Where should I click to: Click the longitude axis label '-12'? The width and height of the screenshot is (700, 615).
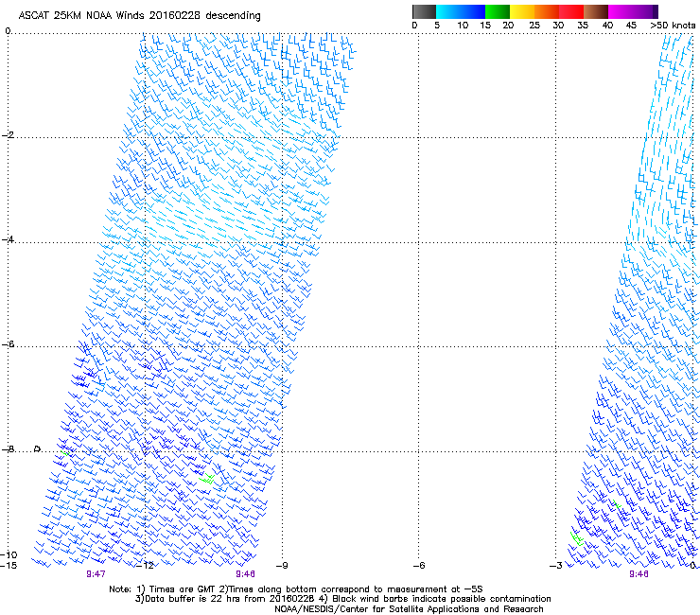coord(145,566)
